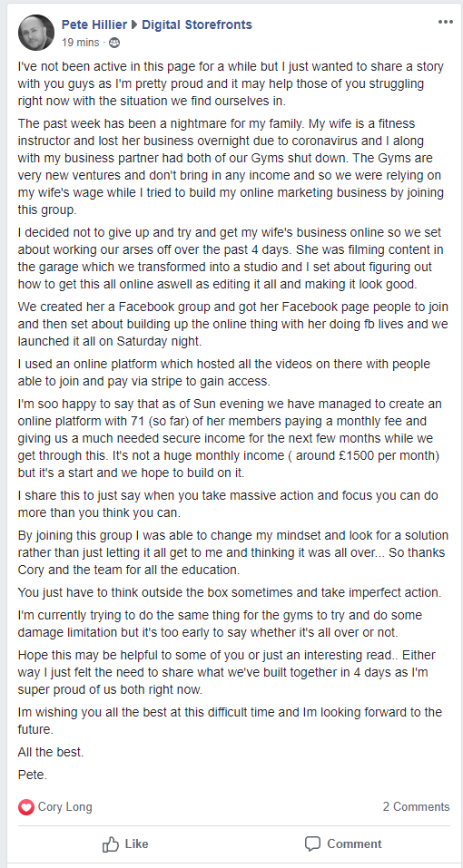Viewport: 463px width, 868px height.
Task: Click the Comment text label
Action: 354,844
